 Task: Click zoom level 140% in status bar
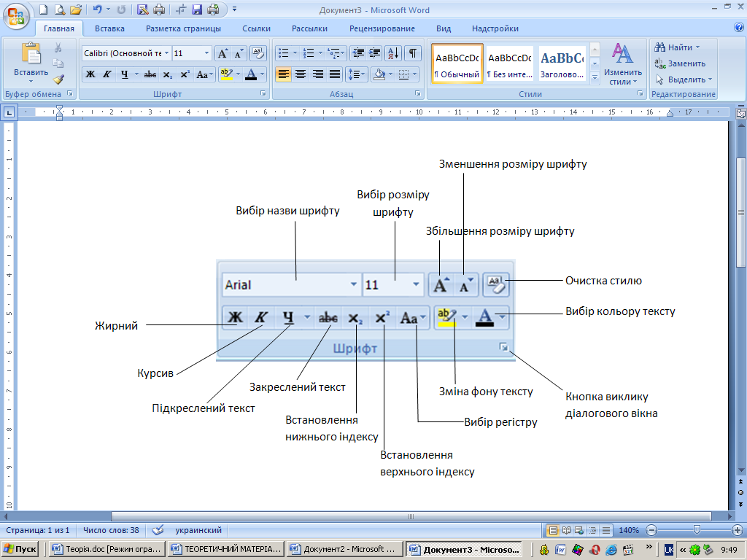tap(629, 530)
